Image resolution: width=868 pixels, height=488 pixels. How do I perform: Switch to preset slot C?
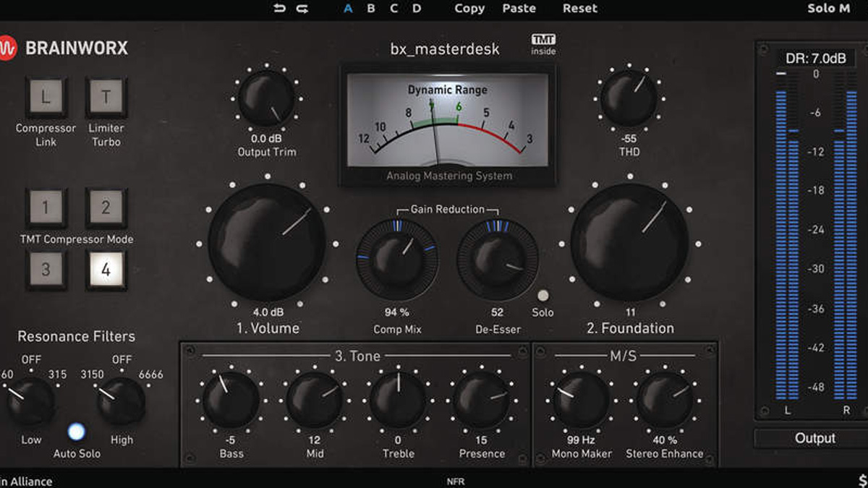pyautogui.click(x=393, y=9)
